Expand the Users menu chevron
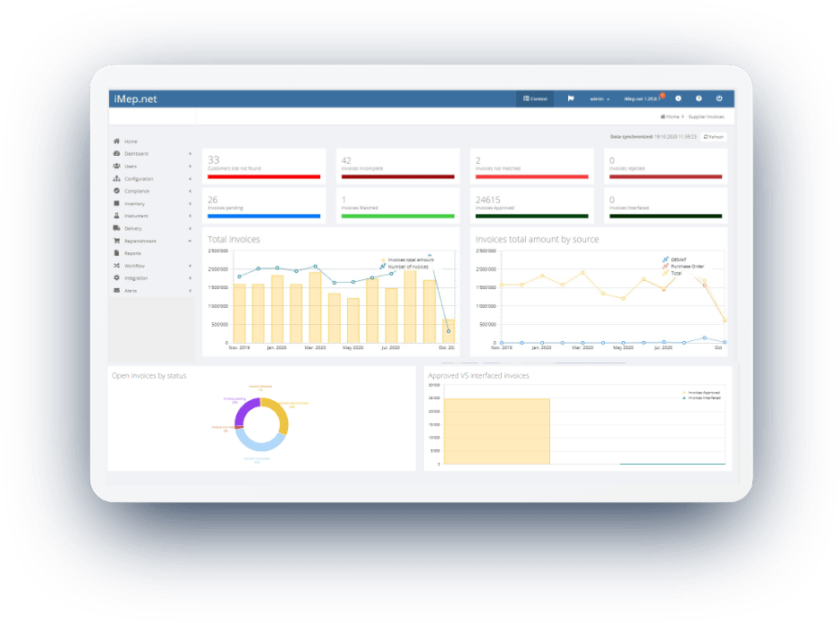The image size is (840, 623). [x=190, y=166]
